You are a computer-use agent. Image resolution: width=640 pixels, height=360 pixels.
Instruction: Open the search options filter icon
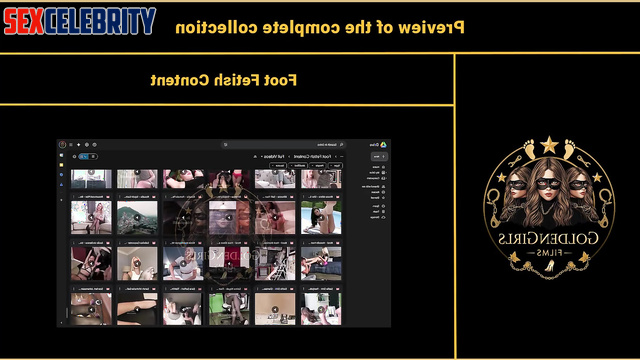tap(225, 144)
